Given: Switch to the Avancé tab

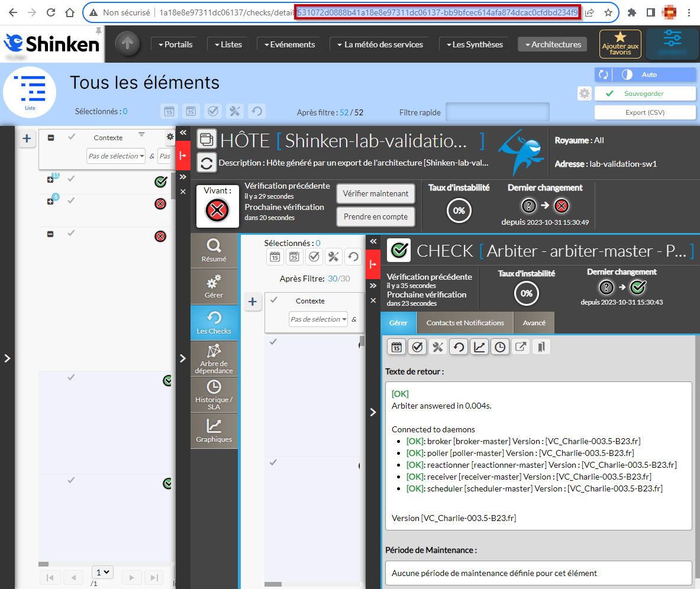Looking at the screenshot, I should click(x=534, y=323).
